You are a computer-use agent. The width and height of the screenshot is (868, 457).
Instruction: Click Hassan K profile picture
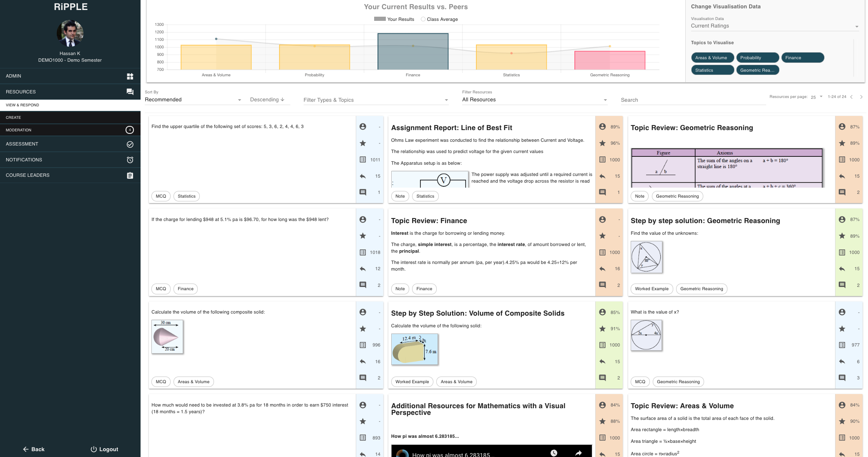70,33
